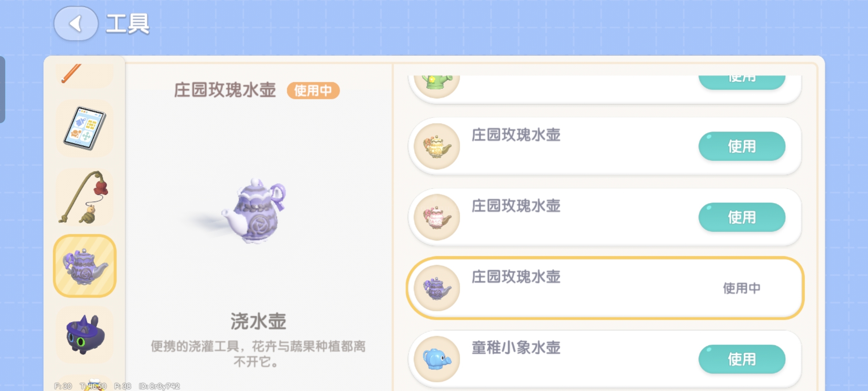Click the blue elephant watering can icon
The image size is (868, 391).
coord(437,359)
